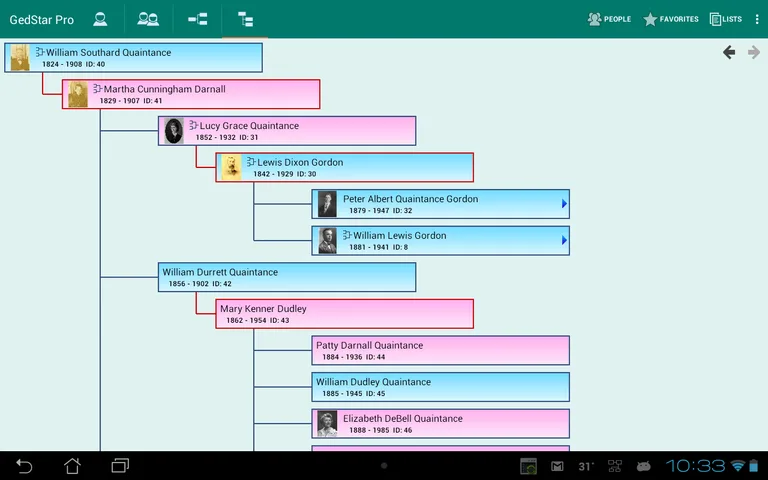
Task: Select the descendant tree view tab
Action: 245,19
